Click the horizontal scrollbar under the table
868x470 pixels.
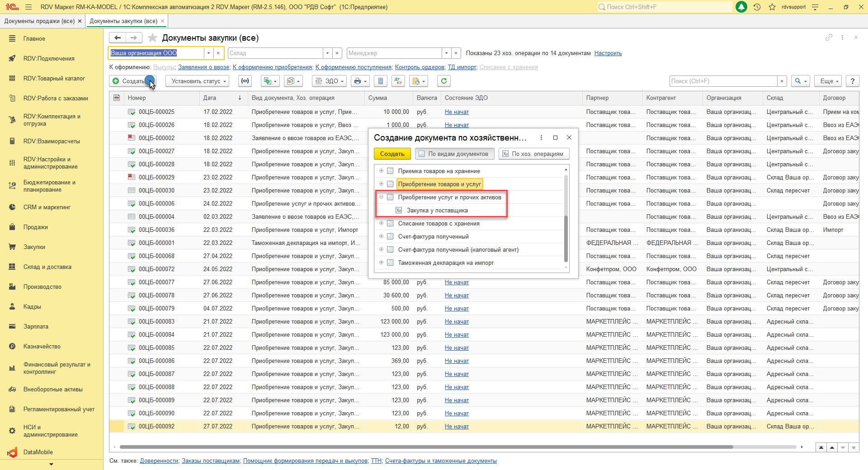pos(425,447)
